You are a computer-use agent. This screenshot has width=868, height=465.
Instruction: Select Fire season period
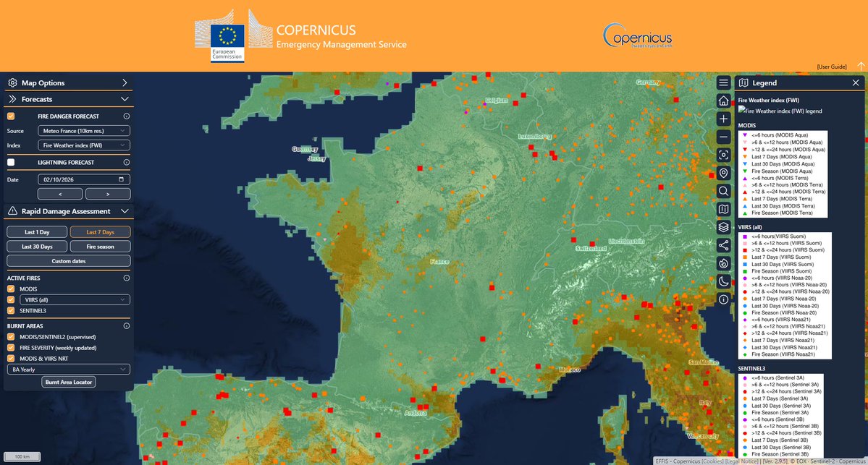(x=100, y=247)
